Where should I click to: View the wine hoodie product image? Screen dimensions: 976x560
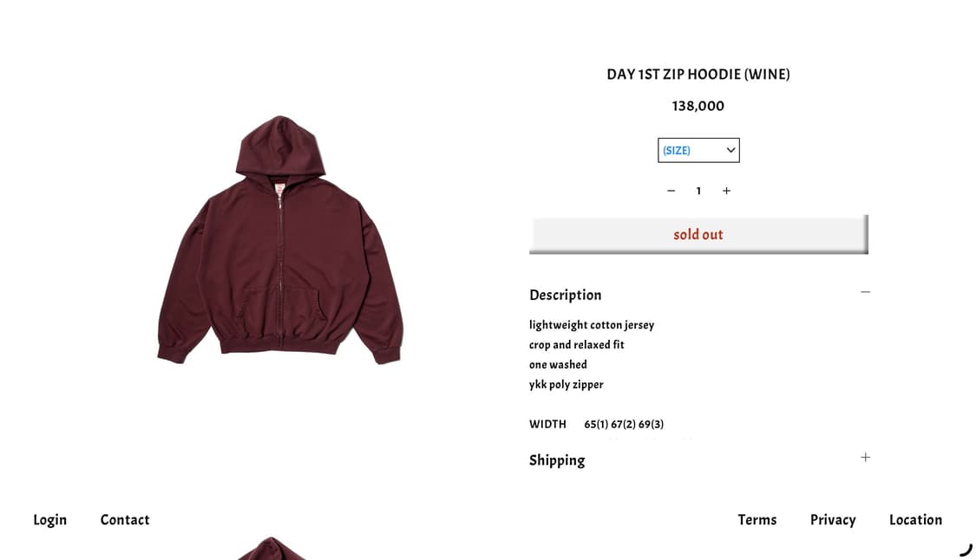280,240
